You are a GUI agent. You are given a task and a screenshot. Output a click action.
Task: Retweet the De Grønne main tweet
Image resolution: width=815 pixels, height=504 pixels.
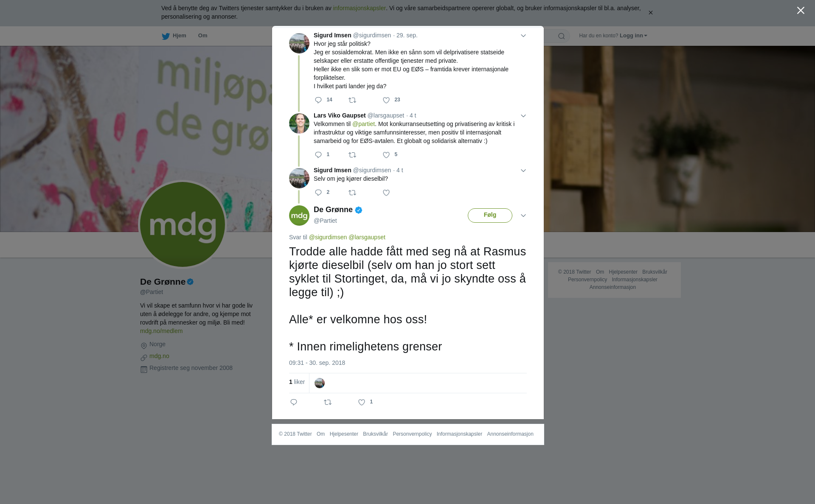click(x=328, y=402)
